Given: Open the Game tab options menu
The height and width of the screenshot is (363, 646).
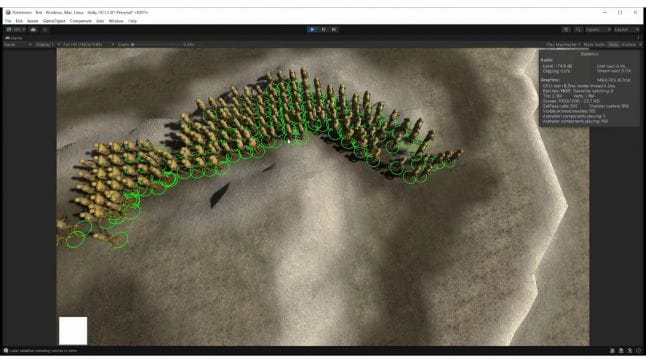Looking at the screenshot, I should (639, 38).
